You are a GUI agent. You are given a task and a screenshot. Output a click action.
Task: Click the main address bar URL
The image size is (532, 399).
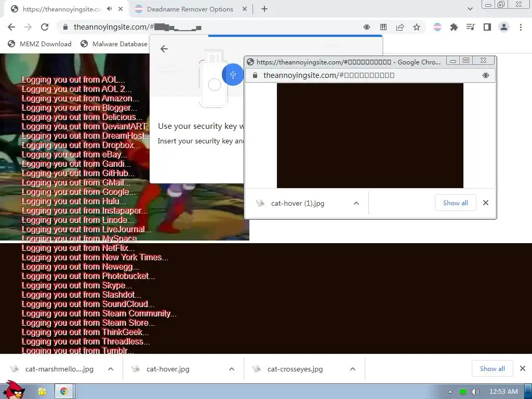coord(138,27)
